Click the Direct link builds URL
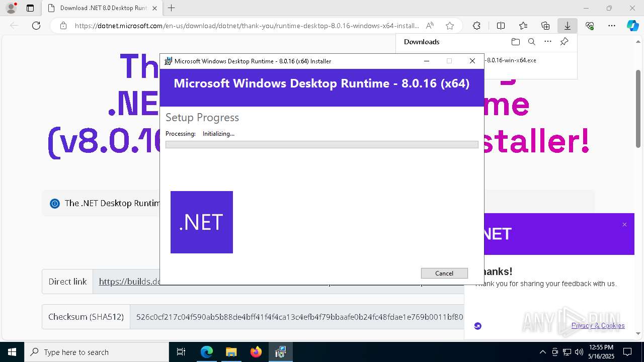644x362 pixels. [129, 282]
